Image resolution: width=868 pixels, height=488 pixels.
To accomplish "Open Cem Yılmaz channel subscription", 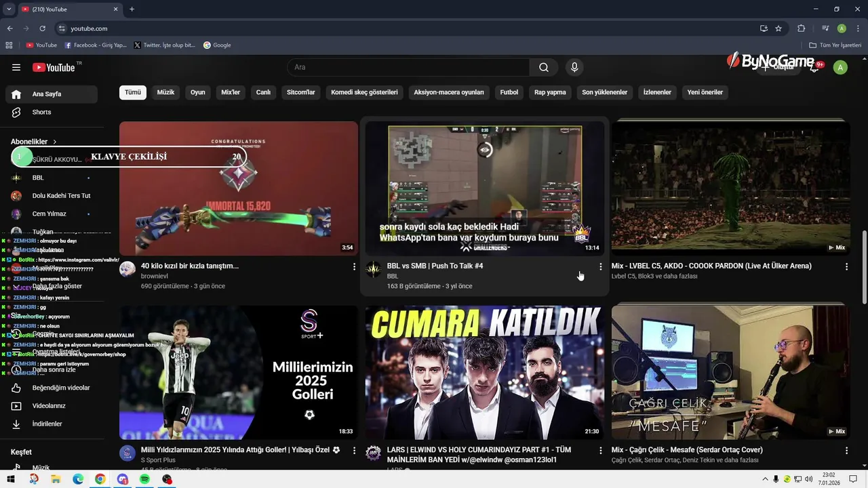I will coord(52,213).
